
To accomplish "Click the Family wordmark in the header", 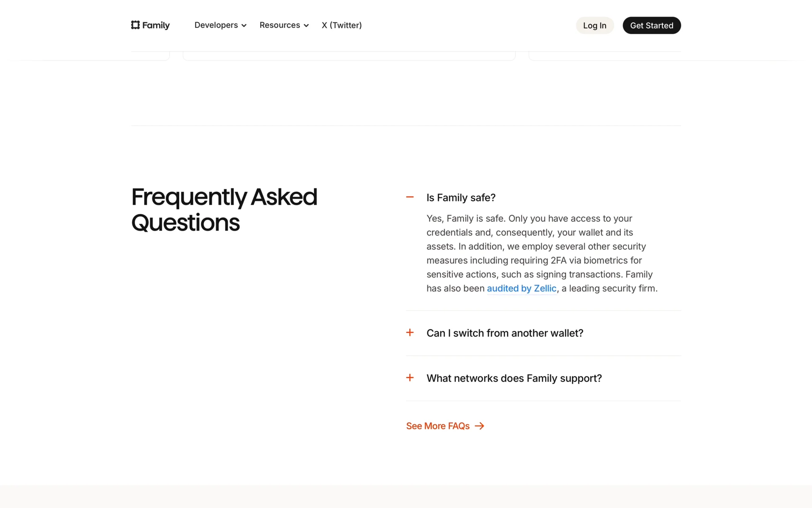I will 156,25.
